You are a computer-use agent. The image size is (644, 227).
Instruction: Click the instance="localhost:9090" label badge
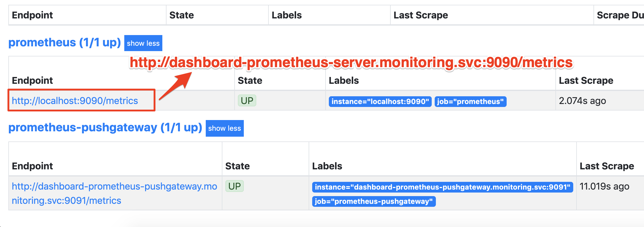(380, 101)
